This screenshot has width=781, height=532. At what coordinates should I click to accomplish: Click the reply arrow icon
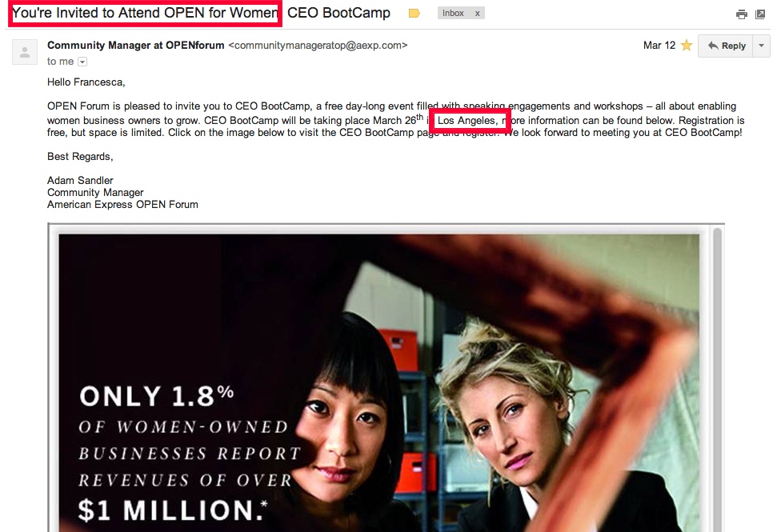[x=713, y=46]
